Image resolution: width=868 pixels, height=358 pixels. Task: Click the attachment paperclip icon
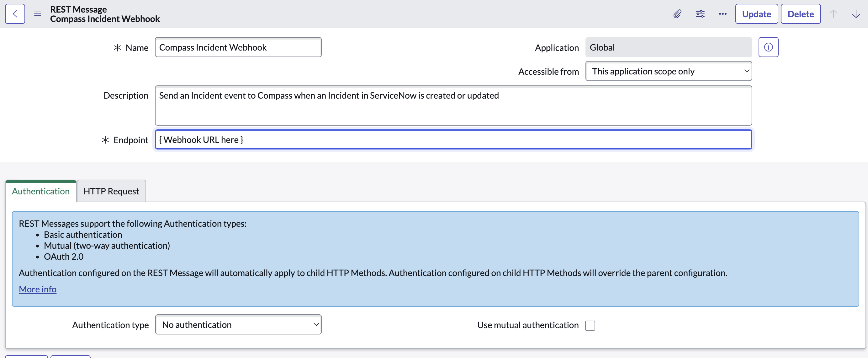tap(677, 14)
